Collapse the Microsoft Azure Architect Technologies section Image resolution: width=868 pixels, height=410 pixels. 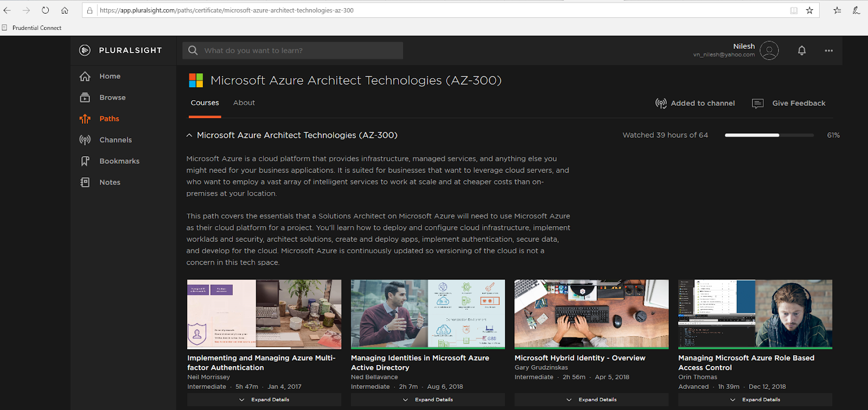coord(189,136)
